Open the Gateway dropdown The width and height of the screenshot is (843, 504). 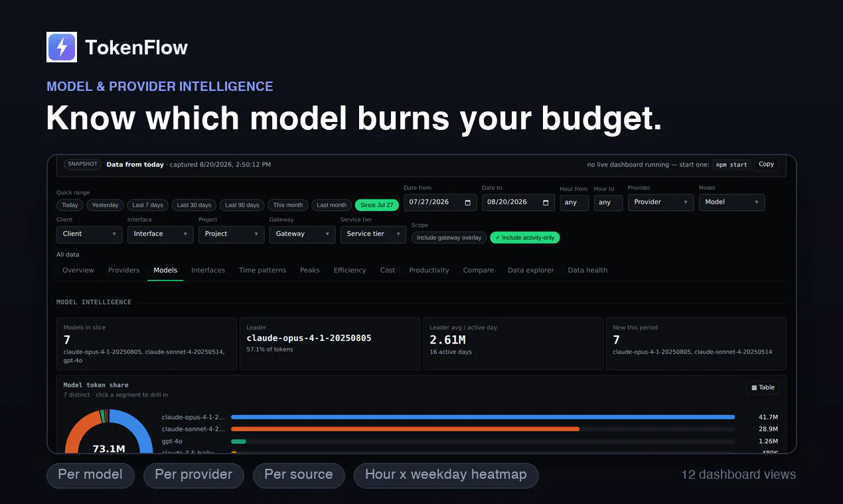[x=302, y=234]
